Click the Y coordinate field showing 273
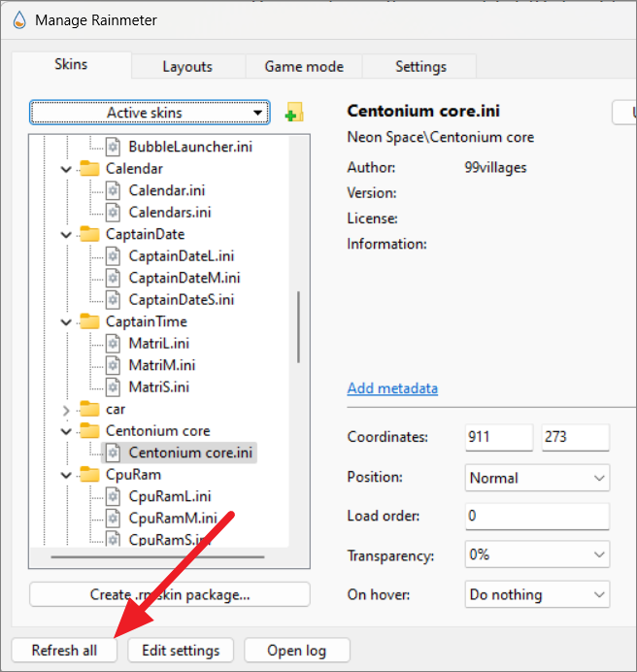 (x=575, y=437)
